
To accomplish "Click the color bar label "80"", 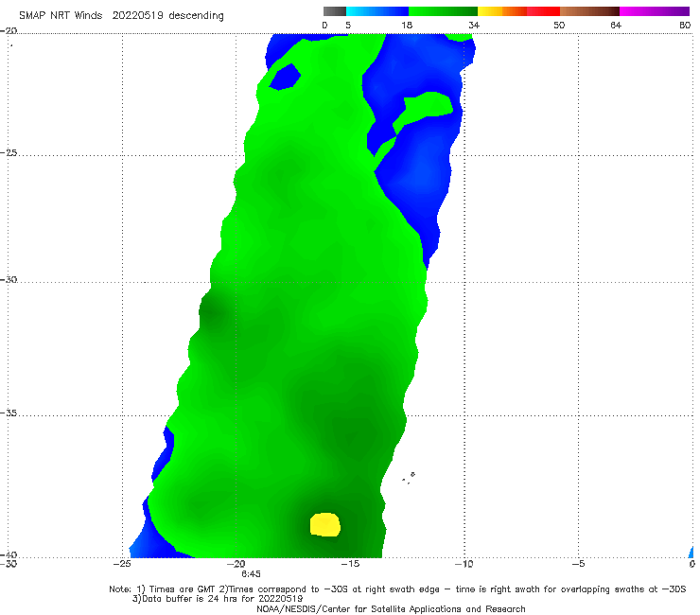I will click(x=685, y=26).
